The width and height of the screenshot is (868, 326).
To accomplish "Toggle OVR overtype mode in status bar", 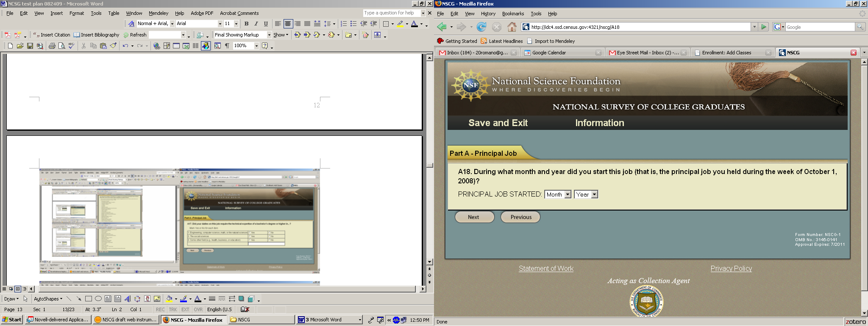I will point(198,309).
